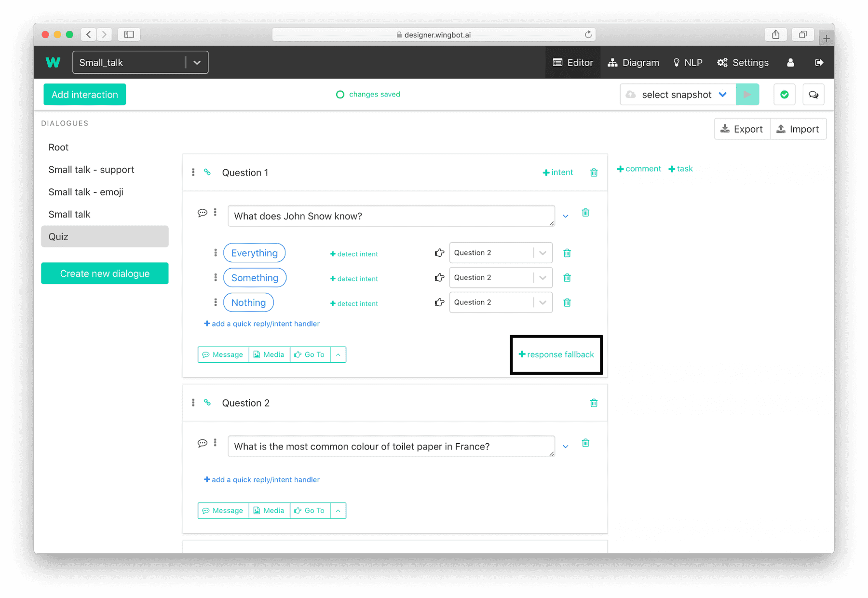Expand options for toilet paper message
This screenshot has width=868, height=598.
tap(566, 447)
